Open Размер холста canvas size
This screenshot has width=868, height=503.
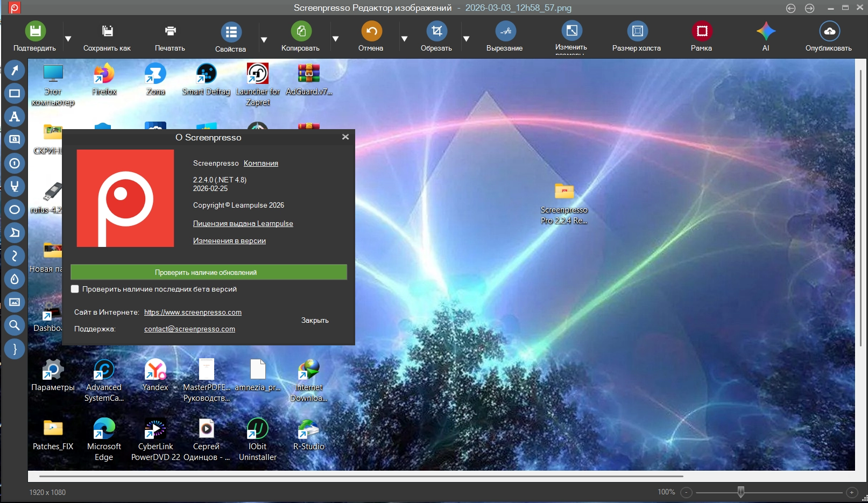point(637,31)
